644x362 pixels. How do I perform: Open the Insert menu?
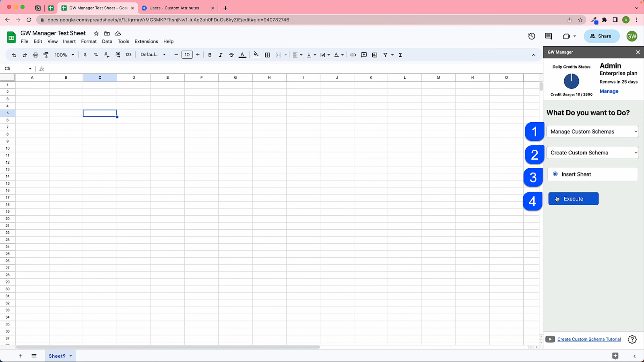tap(69, 41)
